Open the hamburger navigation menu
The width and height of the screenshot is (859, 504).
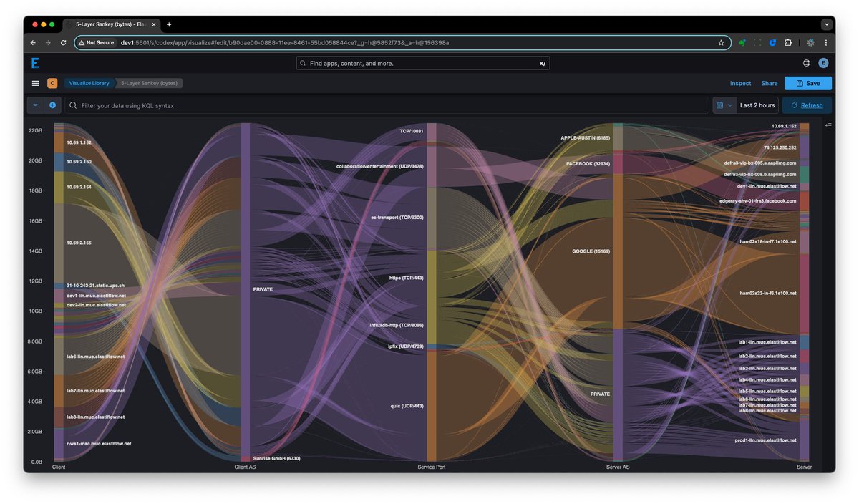pos(35,83)
